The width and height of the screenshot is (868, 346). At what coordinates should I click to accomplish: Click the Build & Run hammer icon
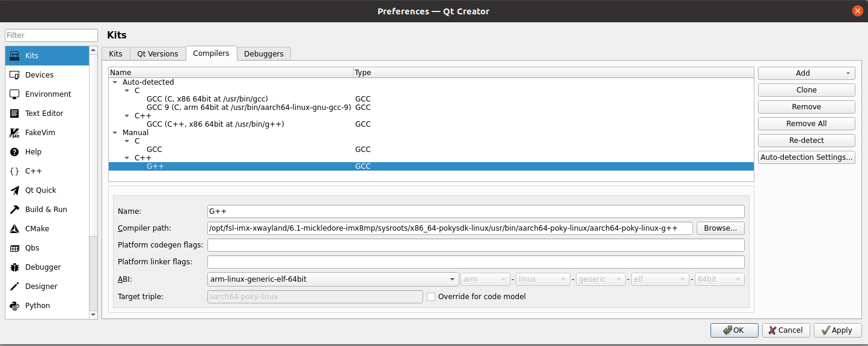click(14, 209)
